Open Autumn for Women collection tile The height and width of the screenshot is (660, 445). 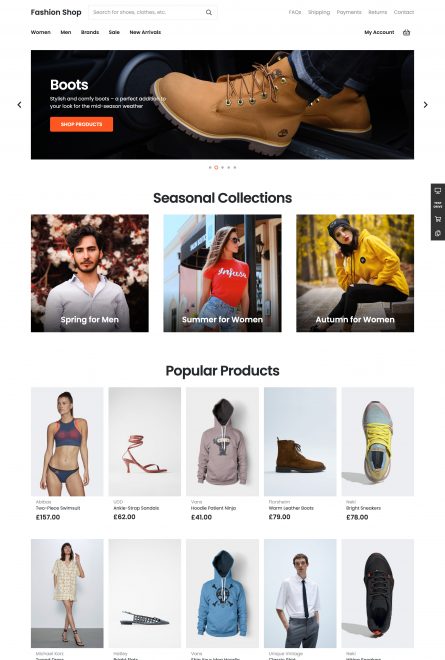pyautogui.click(x=355, y=273)
